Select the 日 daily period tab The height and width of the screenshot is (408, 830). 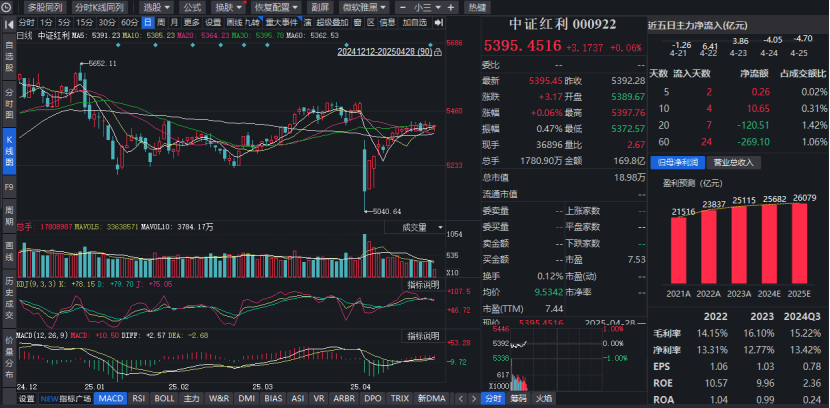click(x=147, y=23)
